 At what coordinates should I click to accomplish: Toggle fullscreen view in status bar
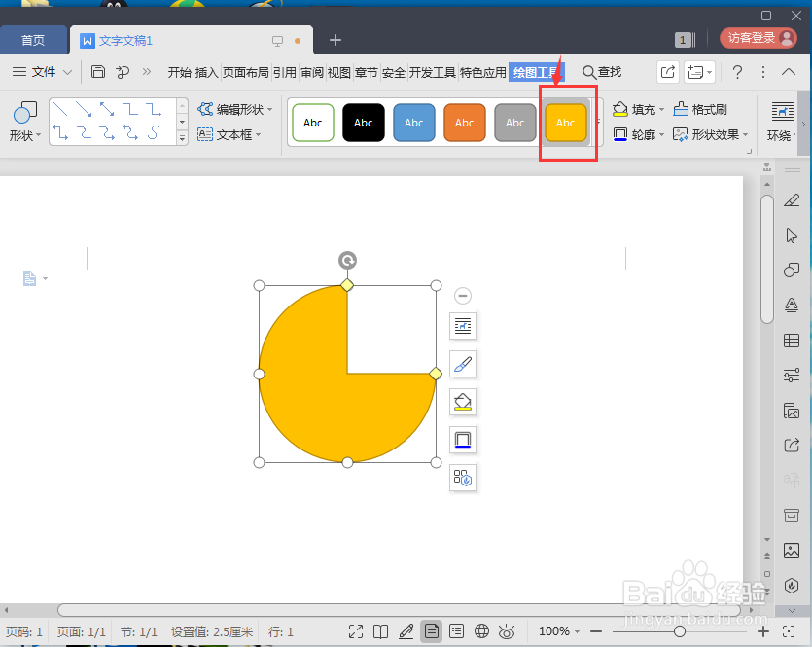coord(356,631)
